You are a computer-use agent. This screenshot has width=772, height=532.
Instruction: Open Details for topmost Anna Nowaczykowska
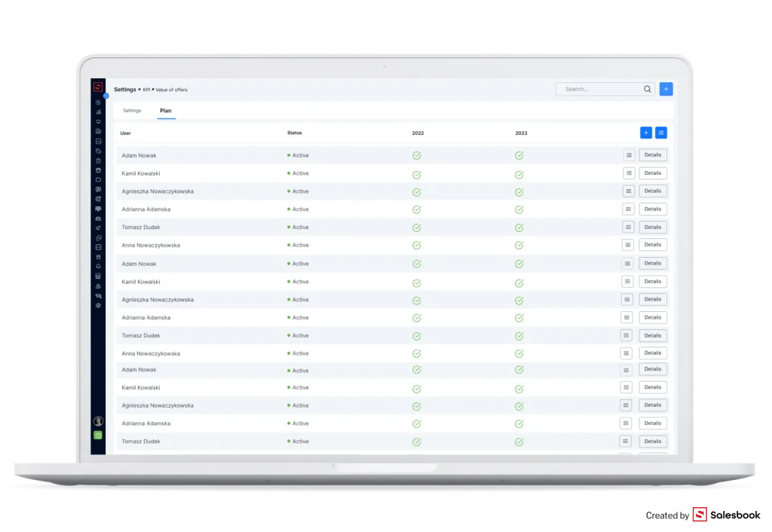point(653,245)
